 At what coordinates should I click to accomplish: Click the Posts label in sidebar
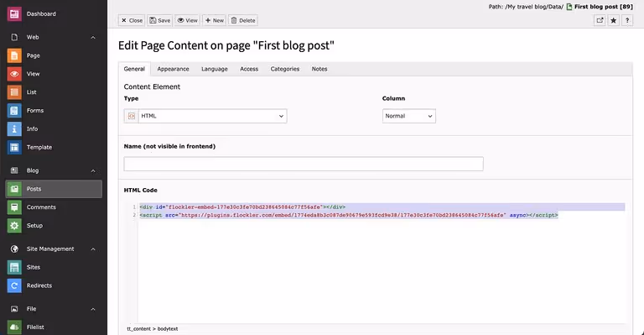[x=34, y=189]
